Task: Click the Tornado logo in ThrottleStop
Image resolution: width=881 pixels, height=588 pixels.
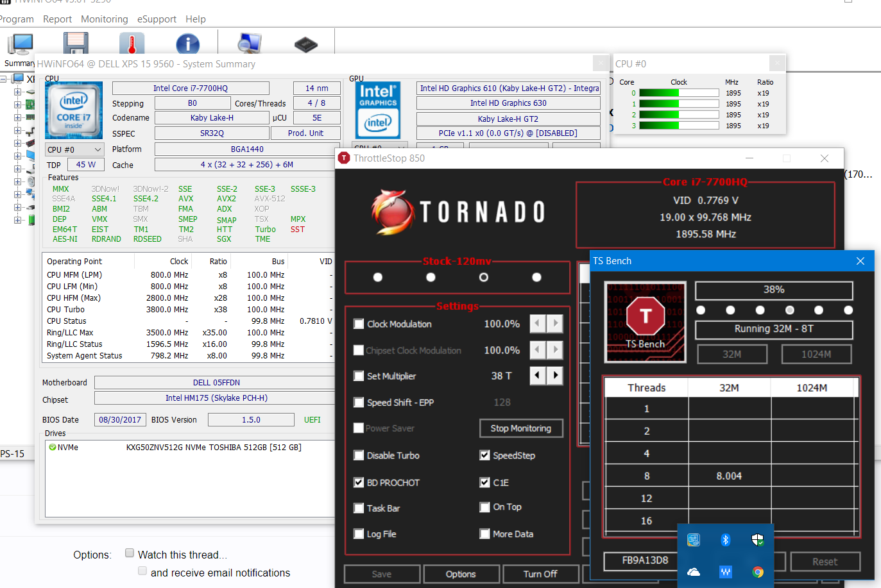Action: point(458,212)
